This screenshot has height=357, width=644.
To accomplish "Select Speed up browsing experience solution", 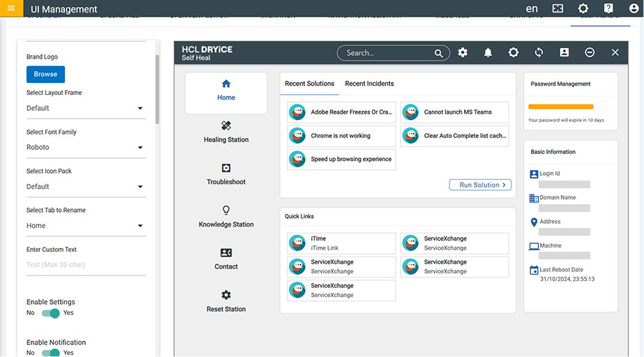I will (341, 159).
